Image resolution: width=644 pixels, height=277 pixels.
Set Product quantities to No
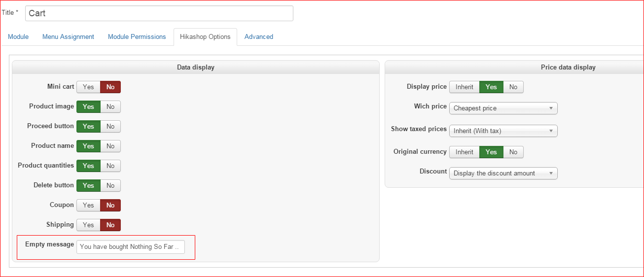point(110,166)
